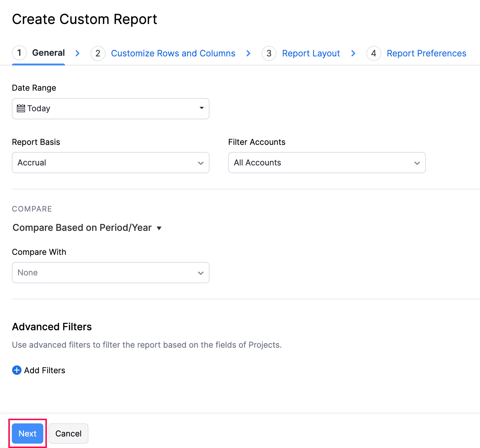Click the blue plus icon for Add Filters
Viewport: 480px width, 448px height.
point(17,370)
